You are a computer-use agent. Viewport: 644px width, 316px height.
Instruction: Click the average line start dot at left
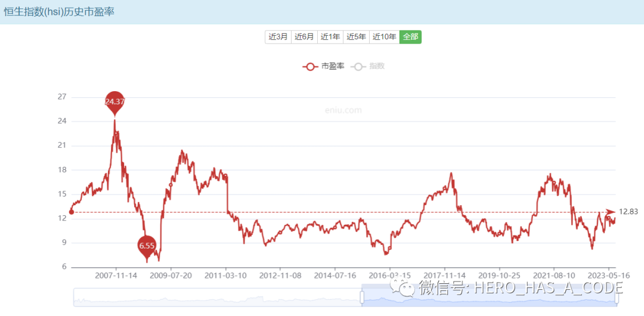pos(72,212)
